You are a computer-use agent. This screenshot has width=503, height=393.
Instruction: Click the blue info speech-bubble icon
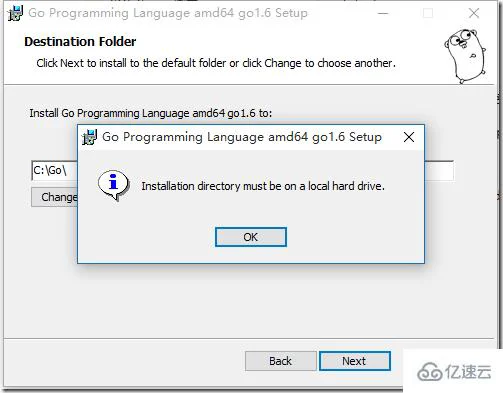pos(114,185)
